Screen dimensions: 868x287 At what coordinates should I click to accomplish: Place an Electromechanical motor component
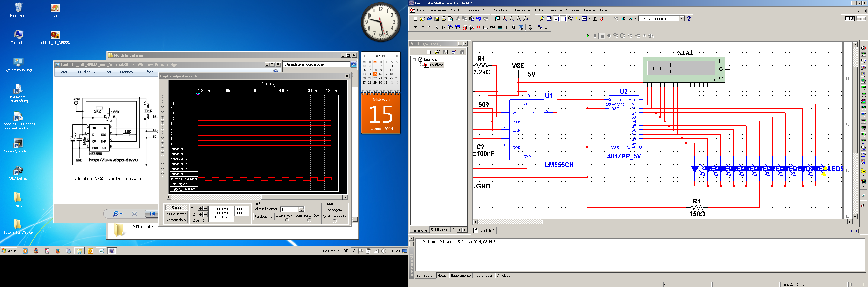point(514,28)
